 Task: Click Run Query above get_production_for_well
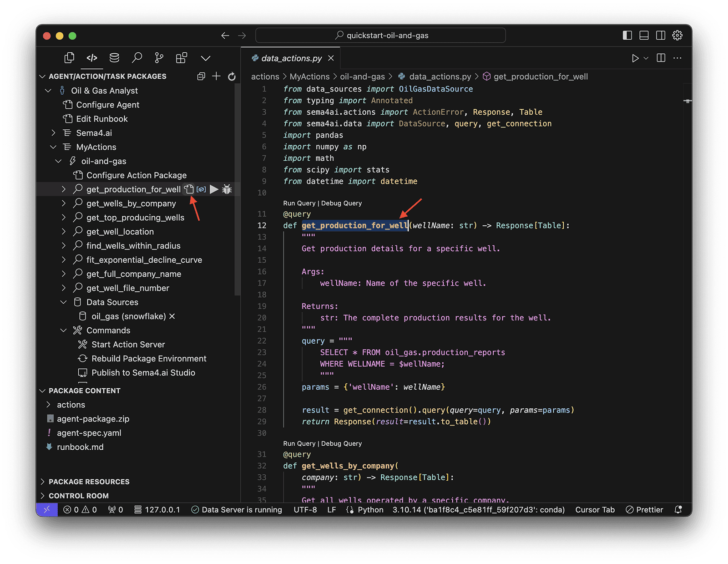[299, 203]
